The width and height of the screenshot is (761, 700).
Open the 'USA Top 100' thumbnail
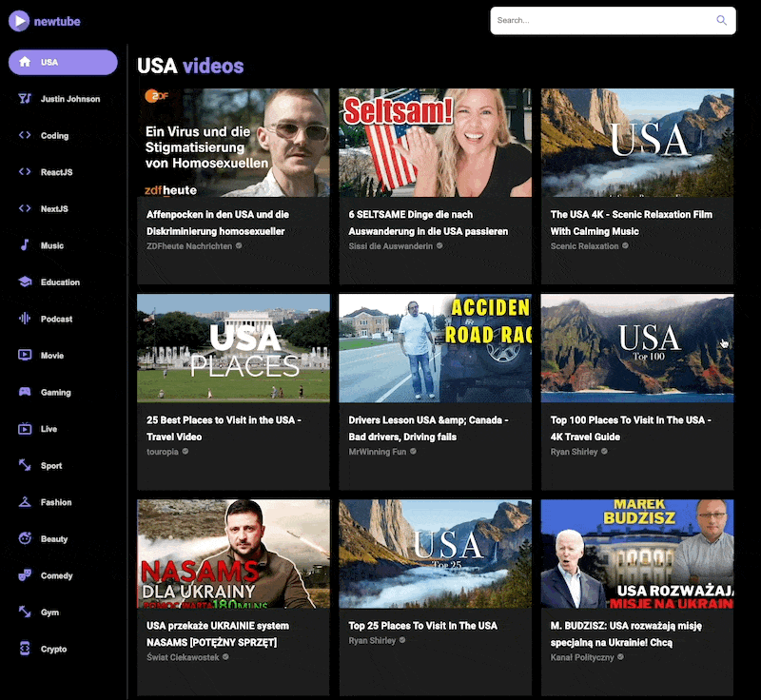[x=637, y=348]
